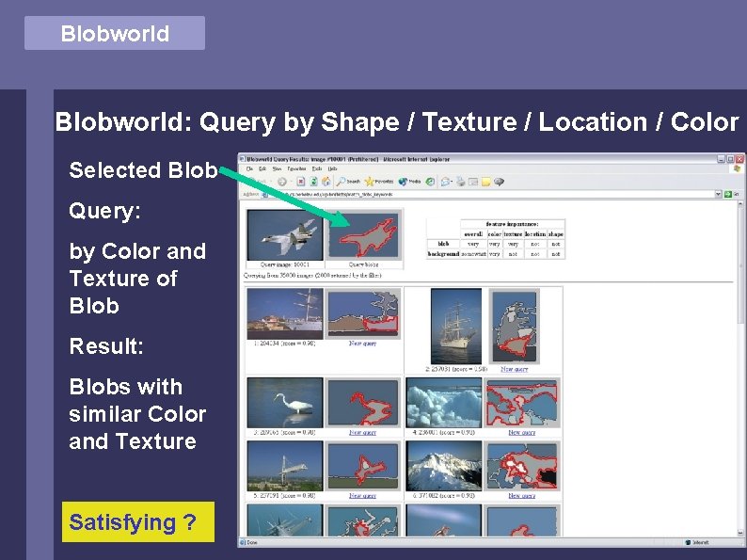This screenshot has height=560, width=747.
Task: Open result 6 snowy mountain photo
Action: coord(443,466)
